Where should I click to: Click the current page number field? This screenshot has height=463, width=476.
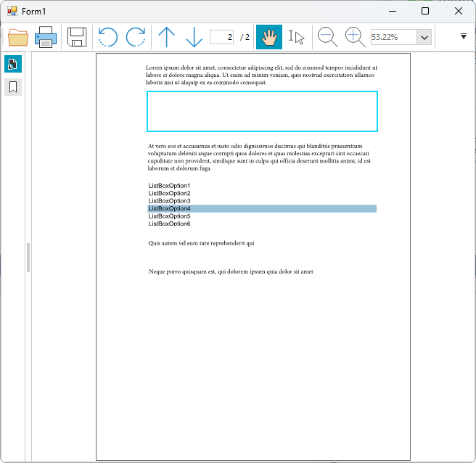click(x=221, y=37)
